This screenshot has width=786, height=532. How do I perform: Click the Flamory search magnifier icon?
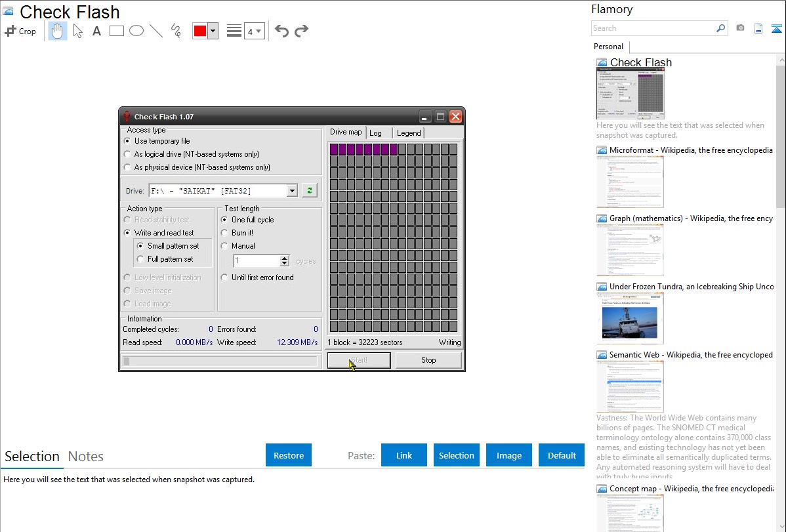pos(720,28)
